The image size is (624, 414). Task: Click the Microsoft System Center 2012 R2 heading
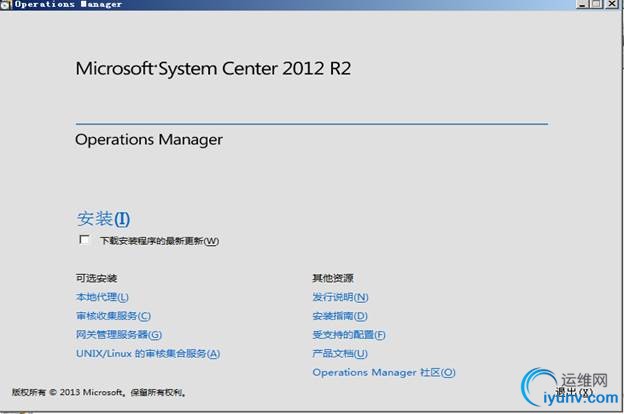click(x=213, y=69)
